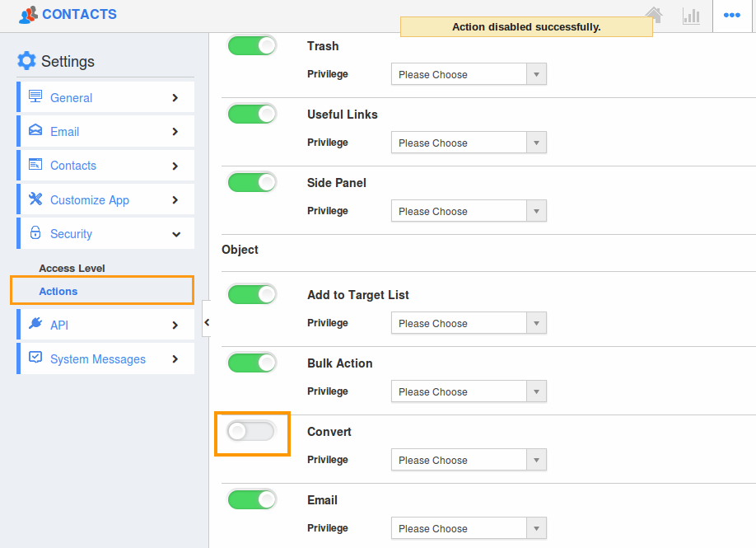Open the API plug icon
756x548 pixels.
[x=35, y=325]
